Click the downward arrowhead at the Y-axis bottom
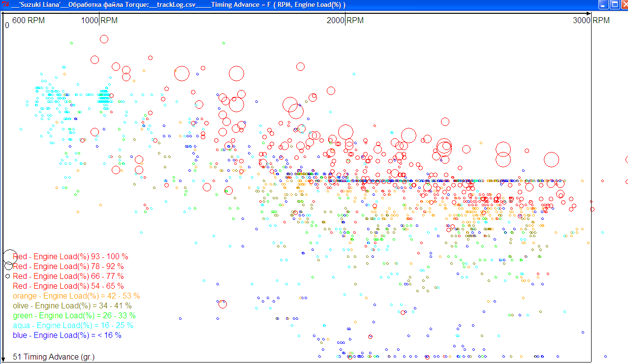This screenshot has height=364, width=628. 3,359
